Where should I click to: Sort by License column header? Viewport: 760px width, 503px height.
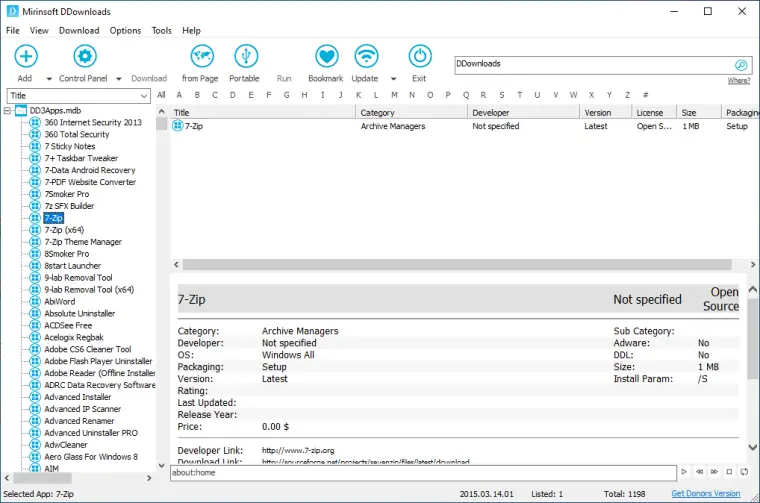(x=654, y=112)
